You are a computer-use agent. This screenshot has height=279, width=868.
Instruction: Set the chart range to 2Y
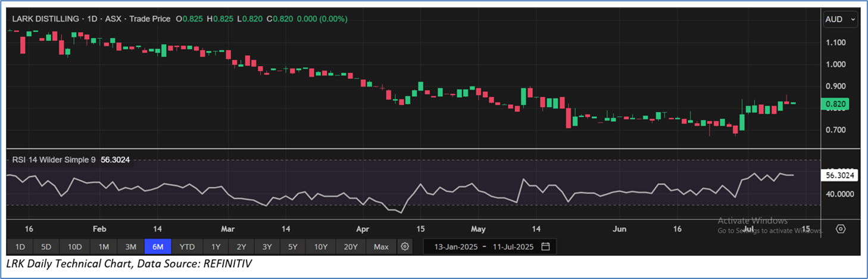pyautogui.click(x=241, y=247)
